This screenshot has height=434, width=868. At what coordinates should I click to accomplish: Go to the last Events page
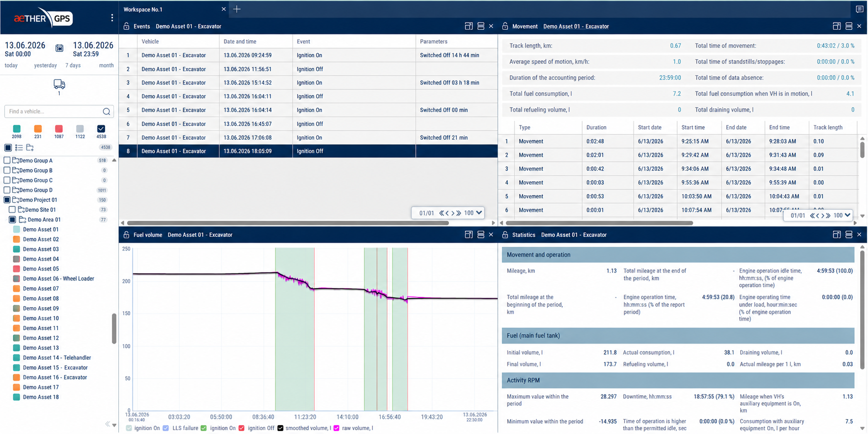(458, 213)
